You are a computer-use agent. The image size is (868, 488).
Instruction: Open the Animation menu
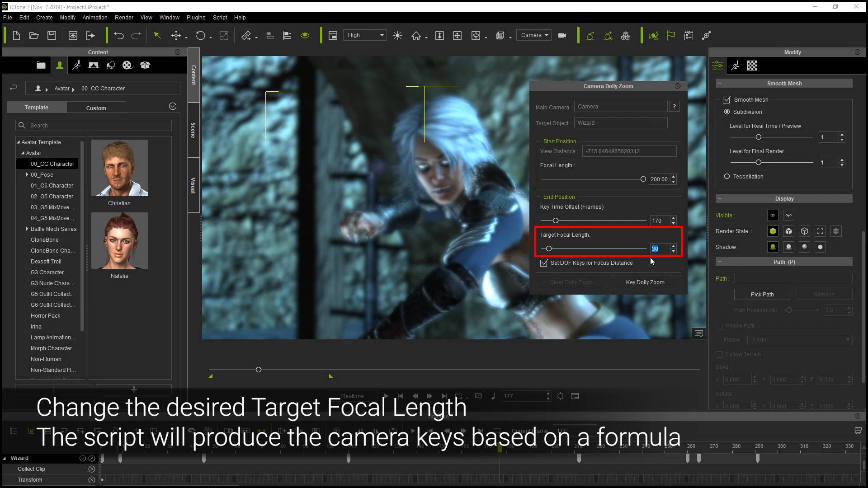tap(94, 18)
